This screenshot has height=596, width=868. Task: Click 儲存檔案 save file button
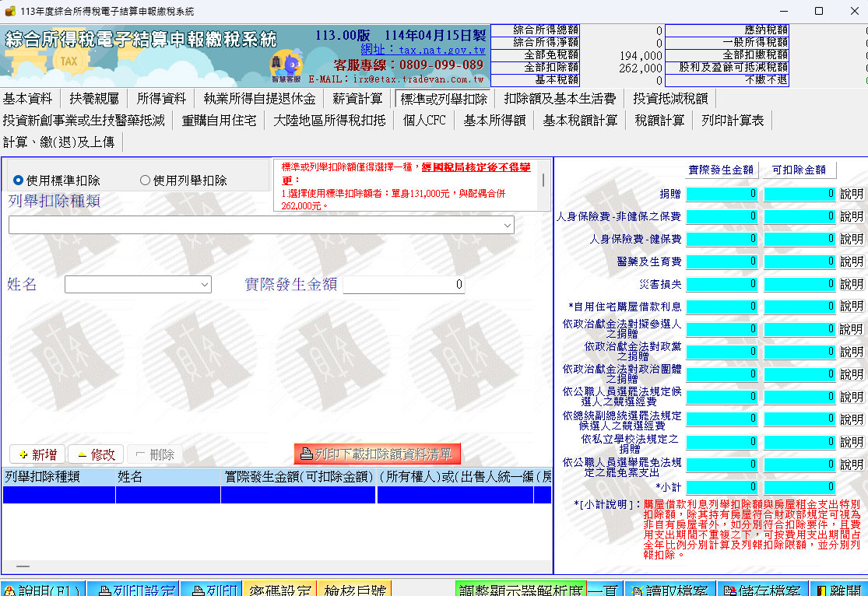(762, 589)
